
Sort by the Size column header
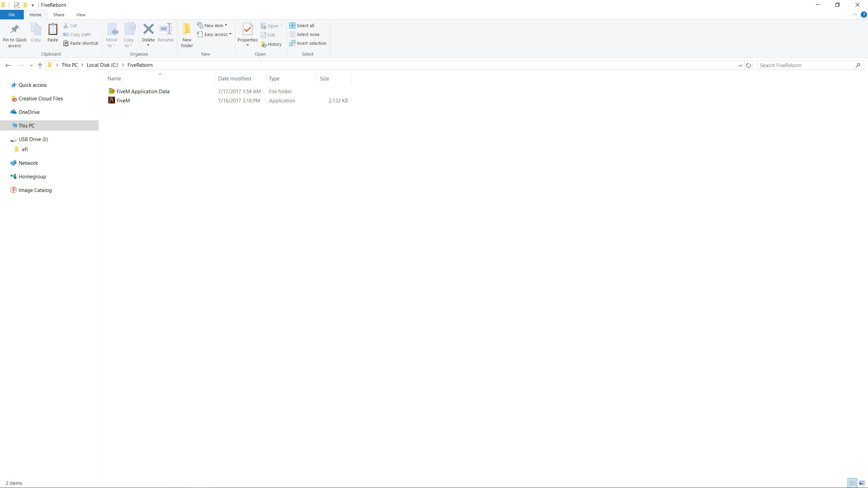point(324,79)
